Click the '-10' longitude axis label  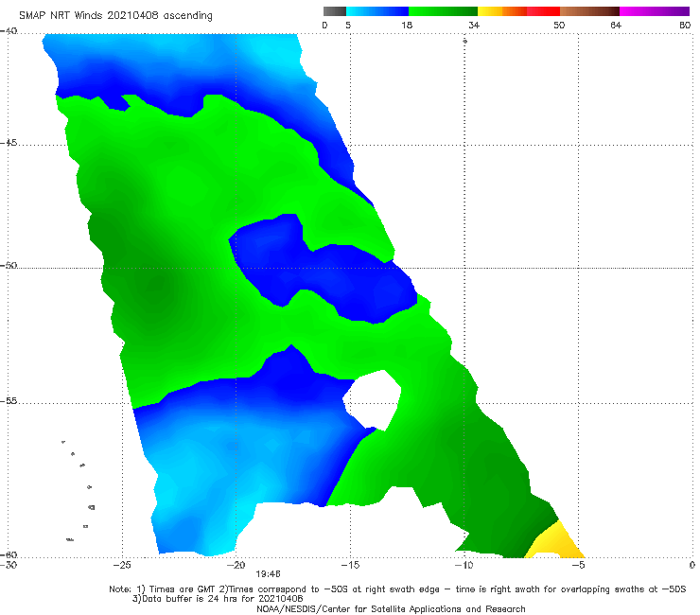click(x=464, y=565)
